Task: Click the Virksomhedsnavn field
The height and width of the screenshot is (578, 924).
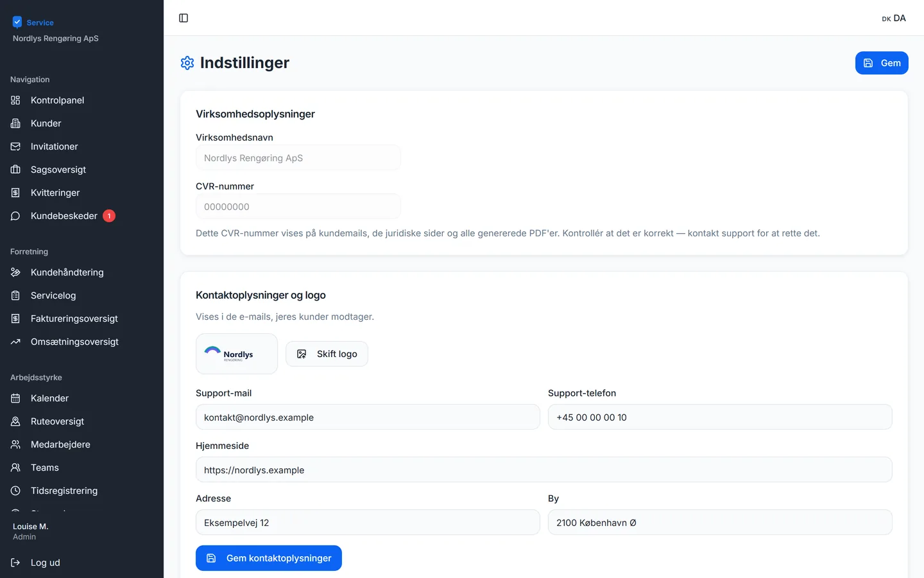Action: coord(298,157)
